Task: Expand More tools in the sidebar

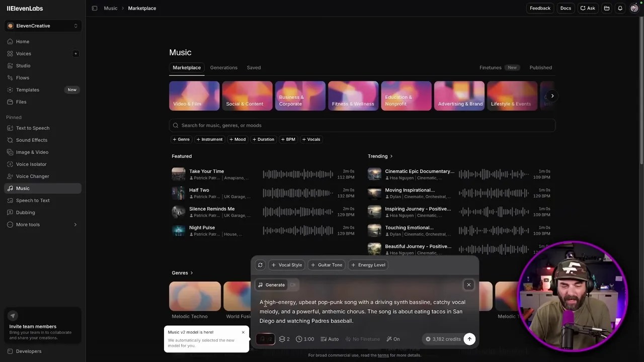Action: click(42, 225)
